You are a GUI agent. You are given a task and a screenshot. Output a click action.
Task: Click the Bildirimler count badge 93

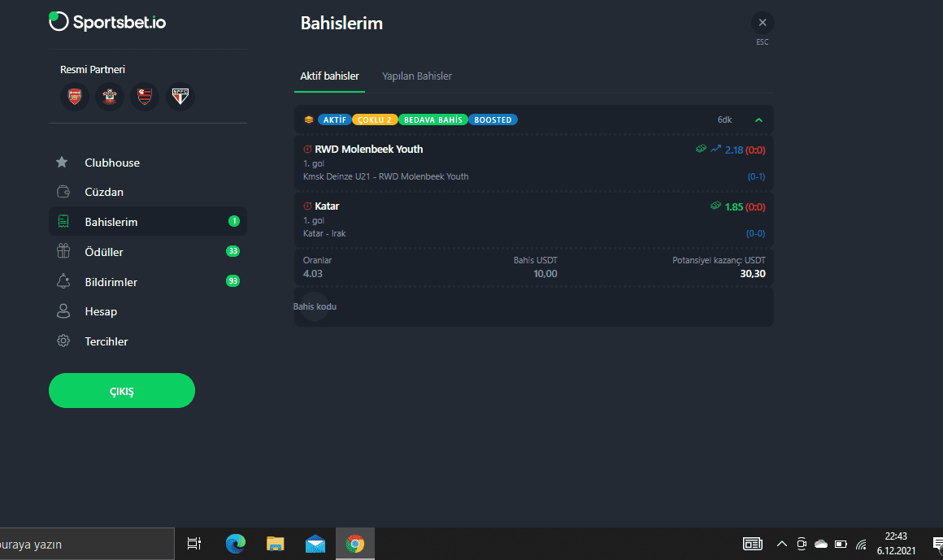(232, 281)
